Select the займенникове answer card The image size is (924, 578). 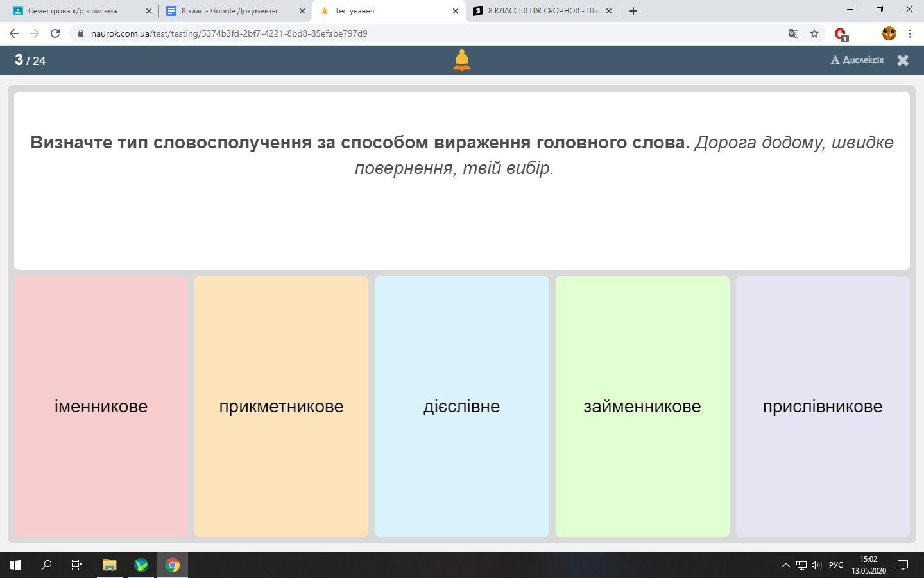point(642,406)
